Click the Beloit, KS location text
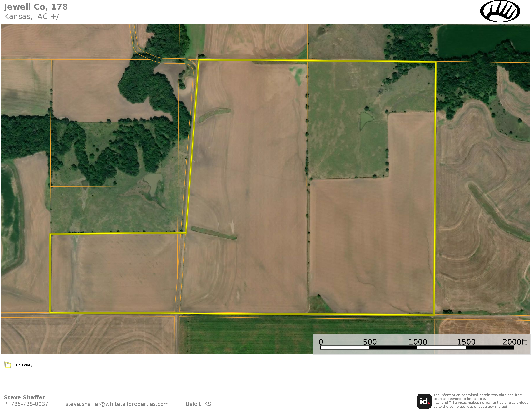The width and height of the screenshot is (532, 411). (x=198, y=404)
